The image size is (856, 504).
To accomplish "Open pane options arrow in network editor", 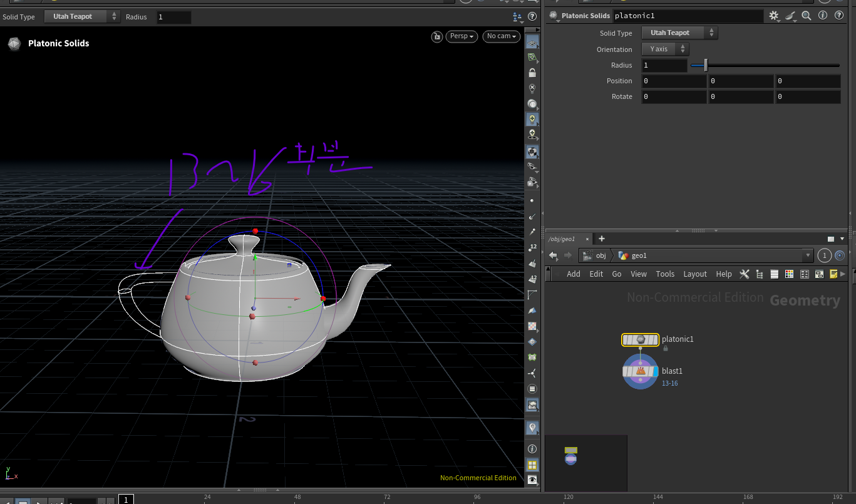I will (842, 239).
